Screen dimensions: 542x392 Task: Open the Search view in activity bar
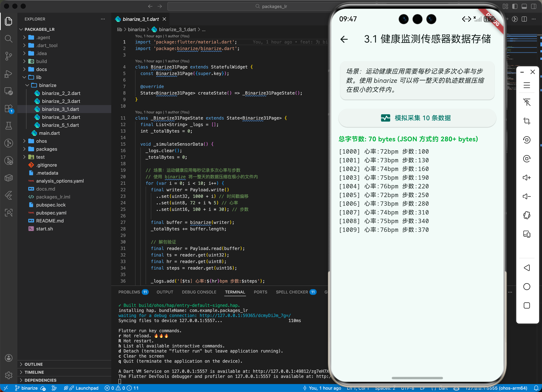point(9,39)
